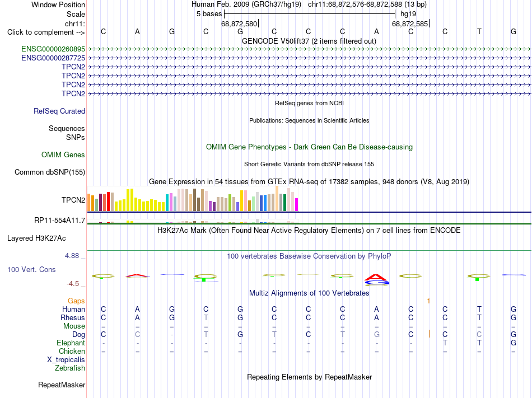Open the 100 Vert. Cons track label
The width and height of the screenshot is (532, 398).
pyautogui.click(x=31, y=269)
